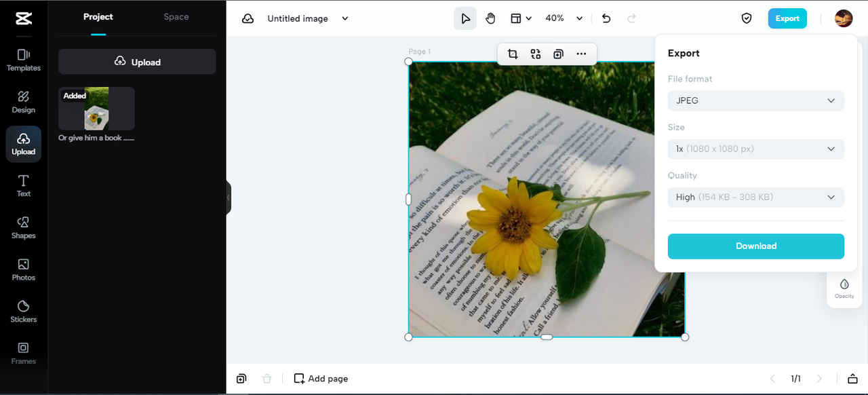Screen dimensions: 868x395
Task: Collapse the left panel with the handle
Action: 229,197
